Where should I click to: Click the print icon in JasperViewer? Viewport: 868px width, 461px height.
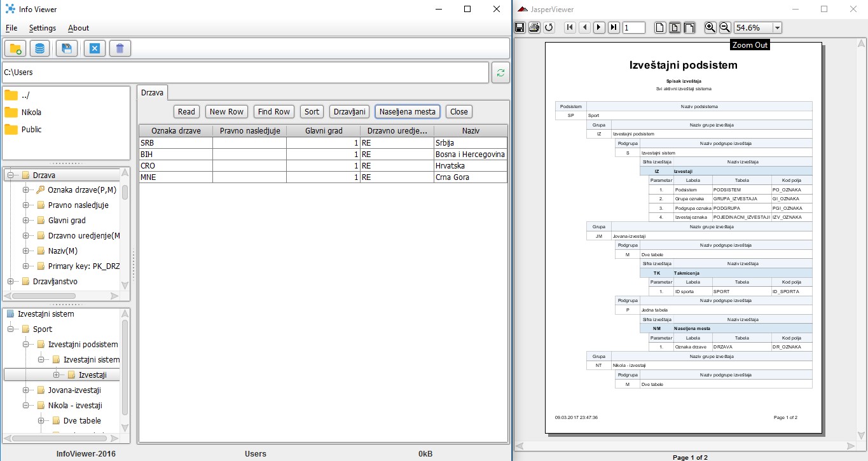534,27
